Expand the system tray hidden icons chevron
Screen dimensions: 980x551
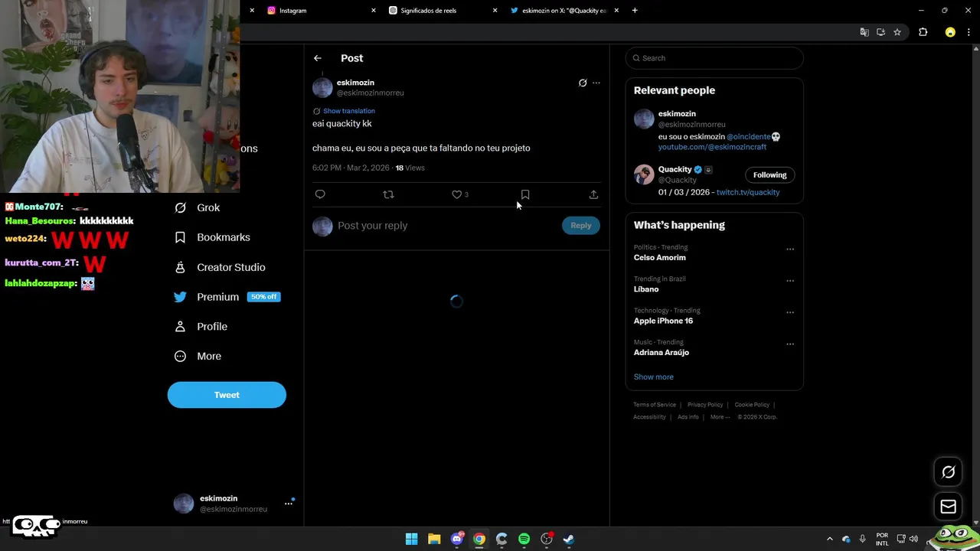829,539
